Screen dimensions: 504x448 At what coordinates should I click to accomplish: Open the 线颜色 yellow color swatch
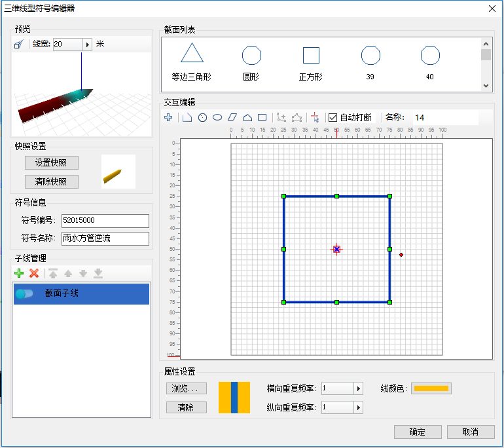click(431, 388)
